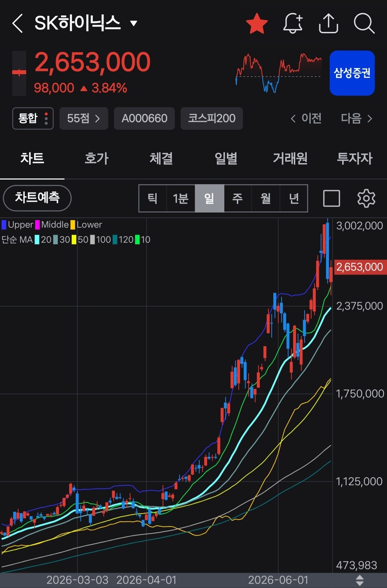387x588 pixels.
Task: Open the search magnifier icon
Action: click(x=364, y=24)
